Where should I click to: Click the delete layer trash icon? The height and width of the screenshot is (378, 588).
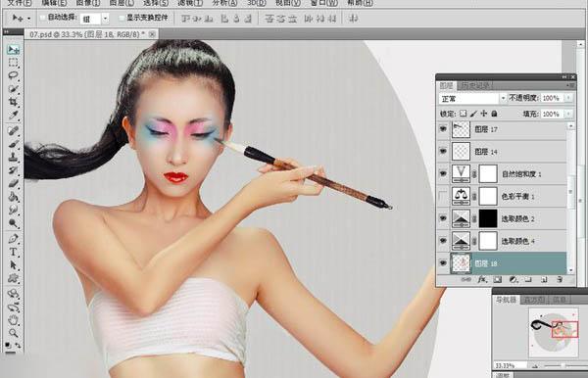coord(560,279)
